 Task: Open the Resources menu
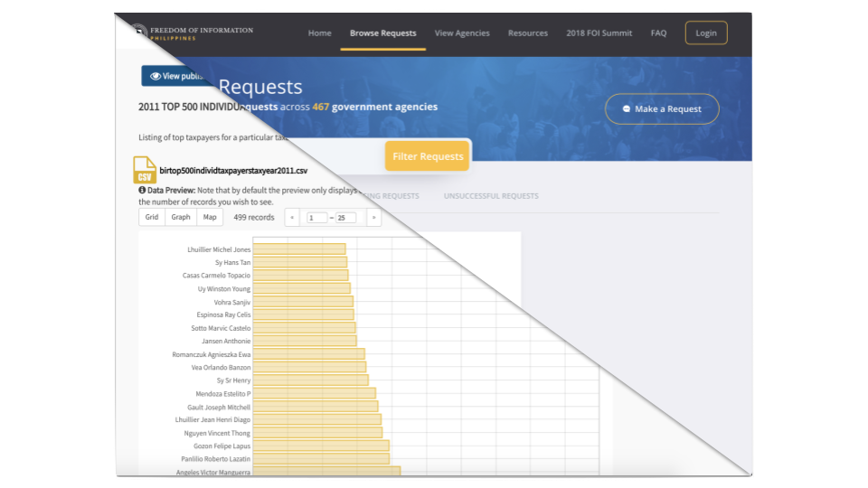(x=528, y=33)
